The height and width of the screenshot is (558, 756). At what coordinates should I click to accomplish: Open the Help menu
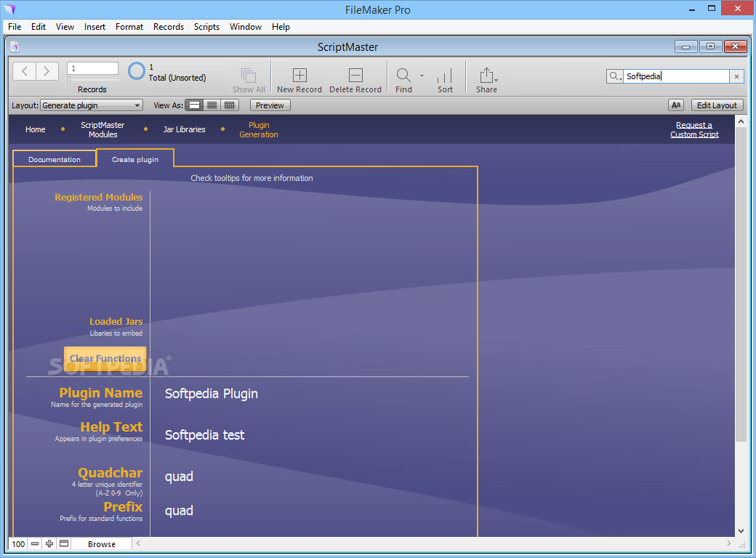click(281, 26)
